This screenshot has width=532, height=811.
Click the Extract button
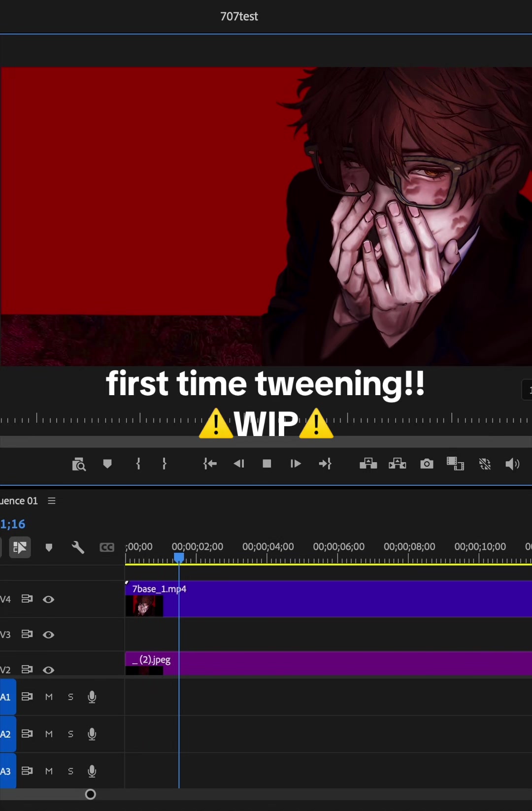coord(398,464)
